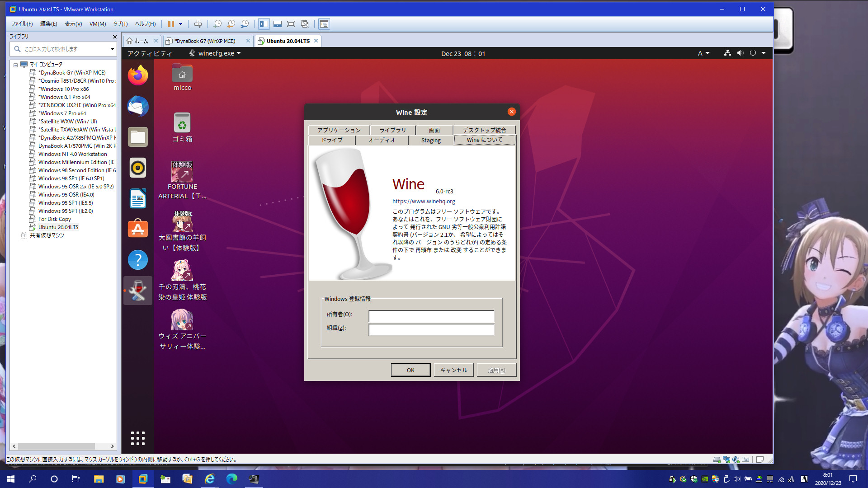Open the winehq.org link

pyautogui.click(x=424, y=202)
